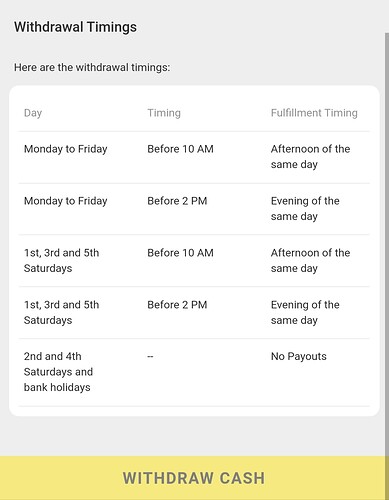Click second 1st, 3rd and 5th Saturdays cell
Screen dimensions: 389x500
[x=61, y=312]
